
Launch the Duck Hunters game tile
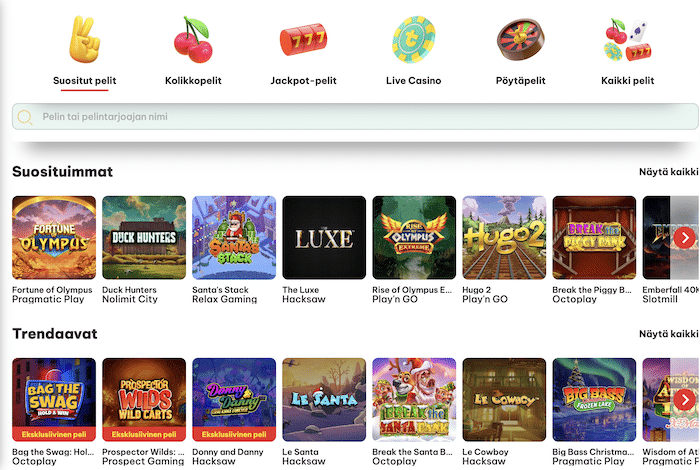[144, 237]
